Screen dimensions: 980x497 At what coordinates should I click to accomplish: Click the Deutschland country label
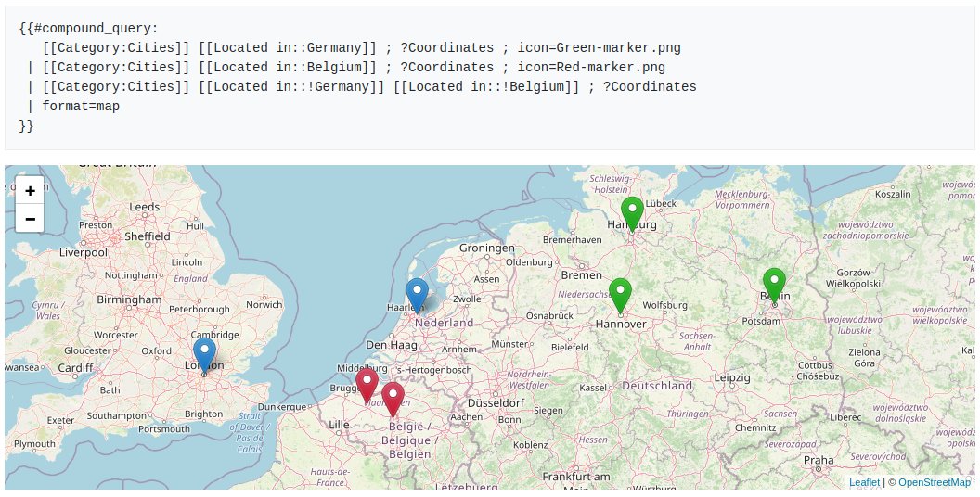click(x=657, y=386)
